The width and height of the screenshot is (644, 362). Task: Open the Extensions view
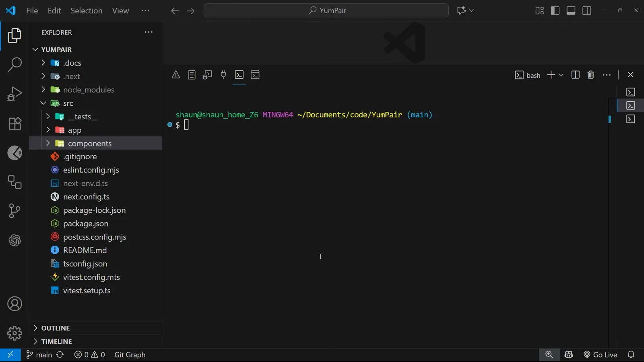point(15,123)
